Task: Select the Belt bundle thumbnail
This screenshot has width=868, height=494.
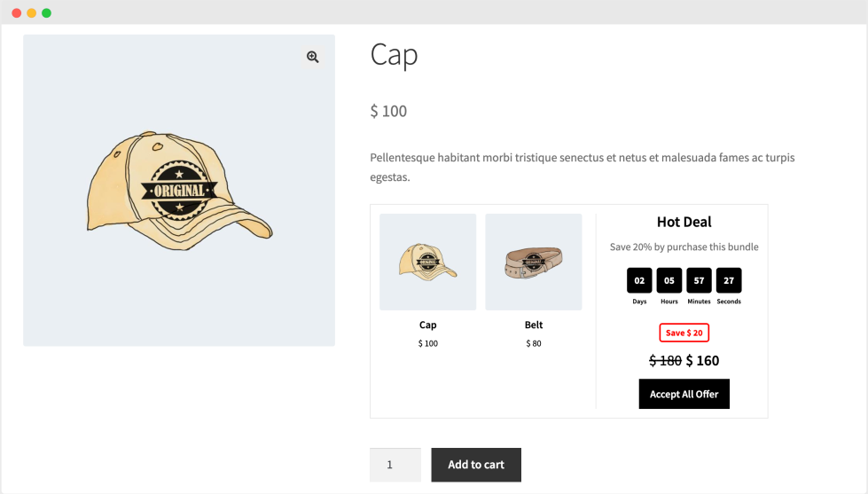Action: [x=533, y=262]
